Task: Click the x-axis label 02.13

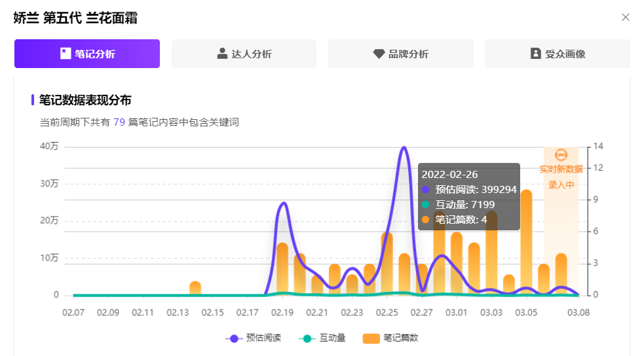Action: coord(178,313)
